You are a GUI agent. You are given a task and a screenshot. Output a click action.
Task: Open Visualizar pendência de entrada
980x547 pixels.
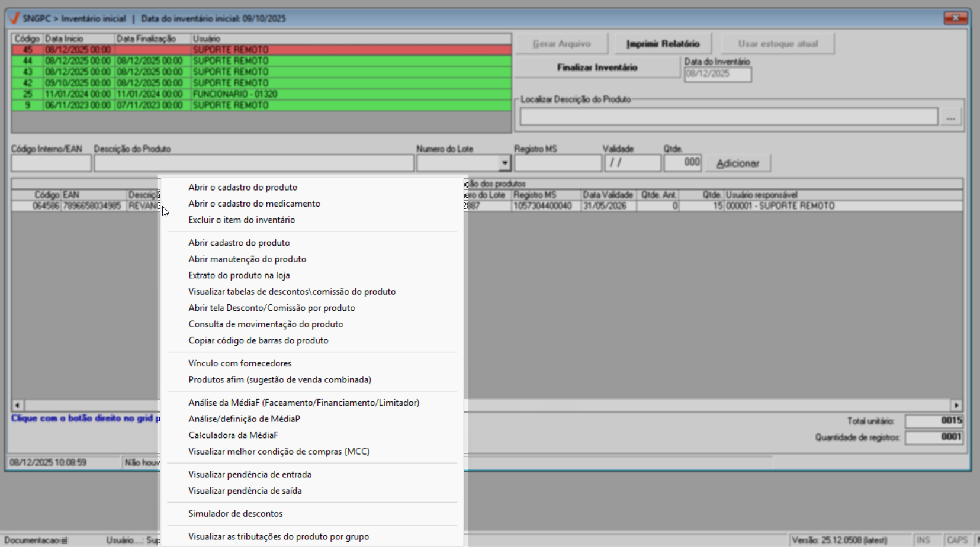coord(249,474)
